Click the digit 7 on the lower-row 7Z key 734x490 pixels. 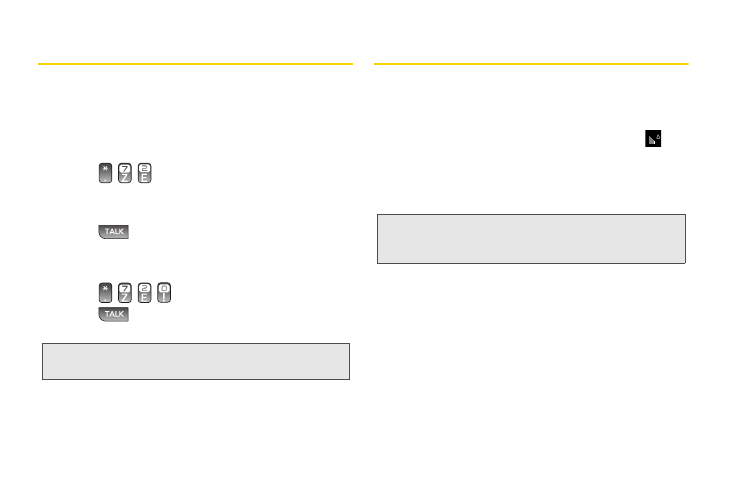pyautogui.click(x=125, y=288)
